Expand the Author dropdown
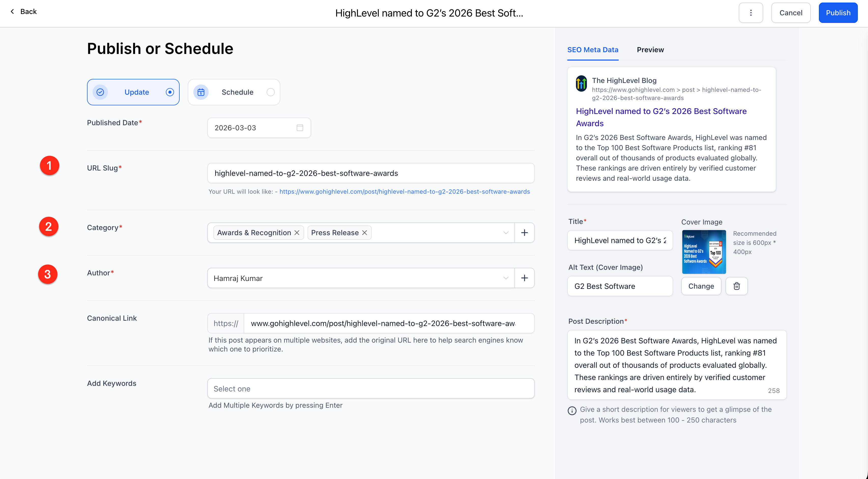Image resolution: width=868 pixels, height=479 pixels. tap(505, 278)
